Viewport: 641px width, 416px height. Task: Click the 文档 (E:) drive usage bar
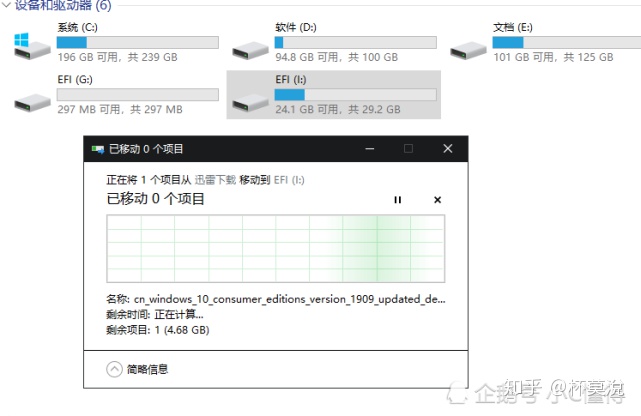click(573, 42)
